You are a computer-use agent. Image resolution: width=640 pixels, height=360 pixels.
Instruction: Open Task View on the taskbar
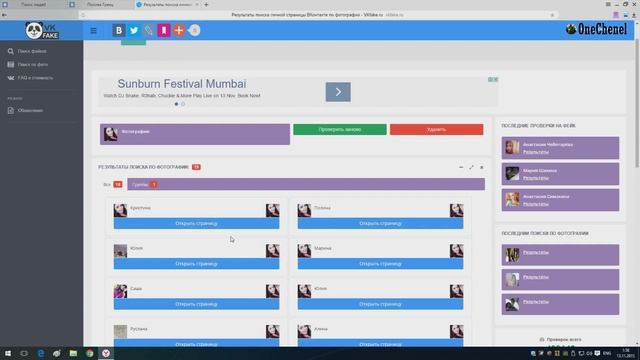24,353
